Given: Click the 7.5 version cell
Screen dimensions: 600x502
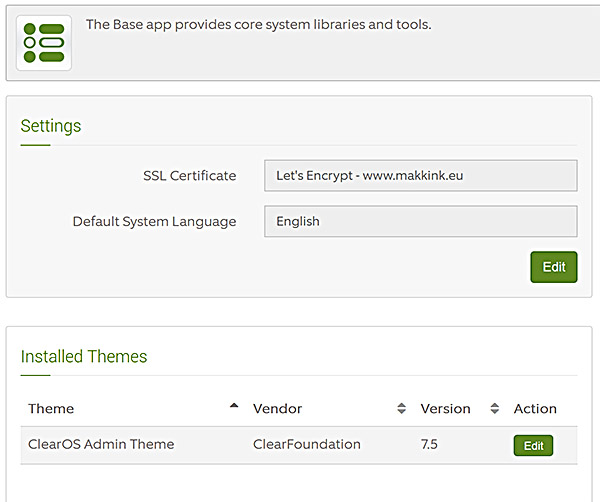Looking at the screenshot, I should (430, 445).
